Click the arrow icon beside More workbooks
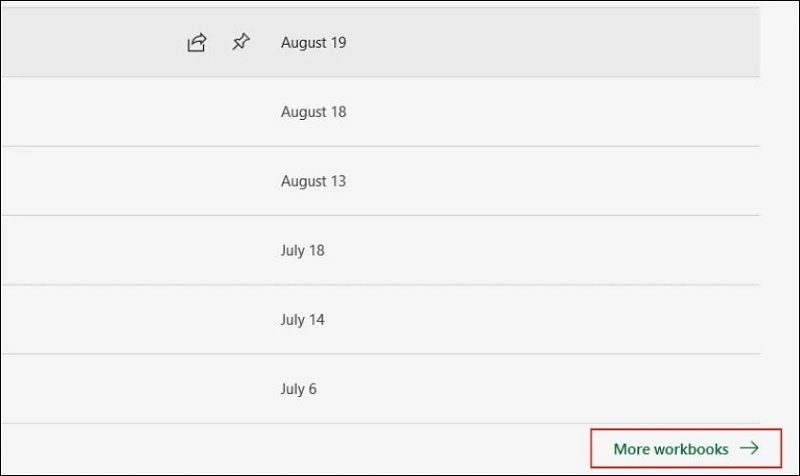The image size is (800, 476). pos(749,449)
